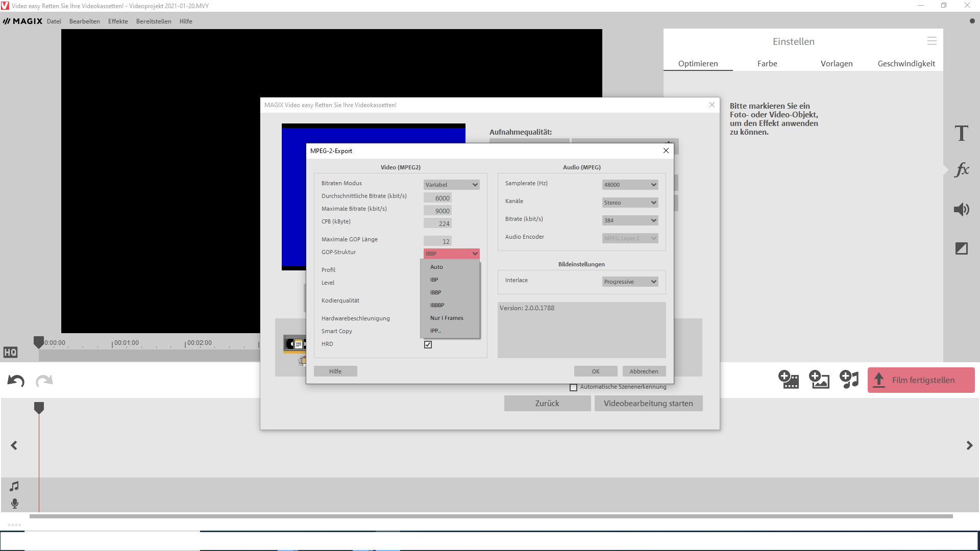Click the horizontal timeline scrollbar
Screen dimensions: 980x551
pos(490,516)
